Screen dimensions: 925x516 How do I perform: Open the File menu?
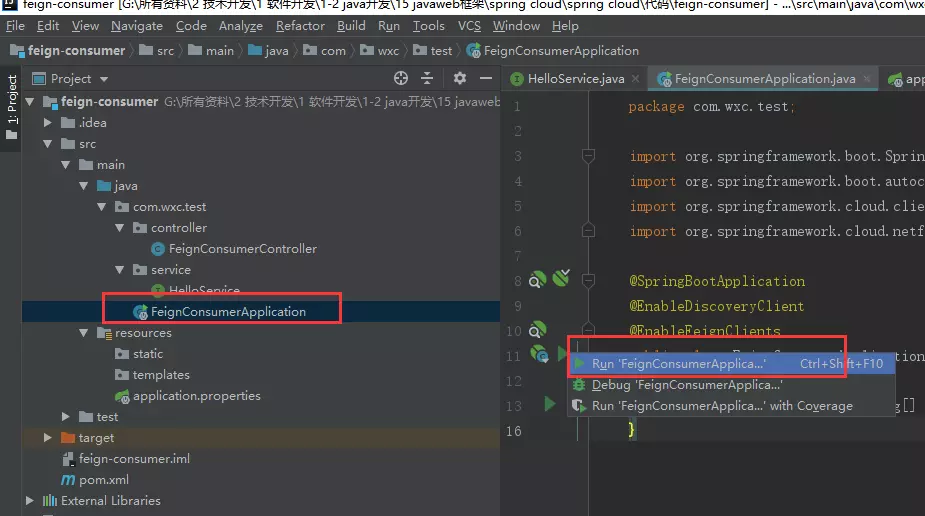[x=15, y=26]
